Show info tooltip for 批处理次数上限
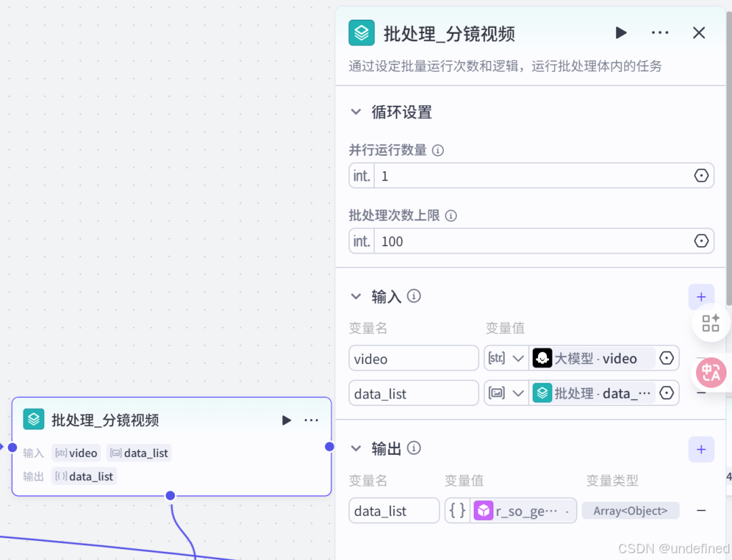The height and width of the screenshot is (560, 732). [451, 216]
